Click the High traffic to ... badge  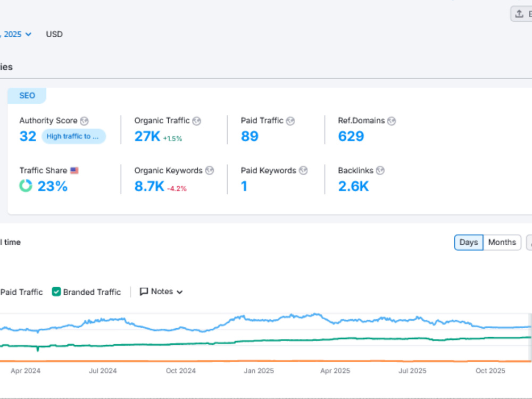(x=73, y=136)
